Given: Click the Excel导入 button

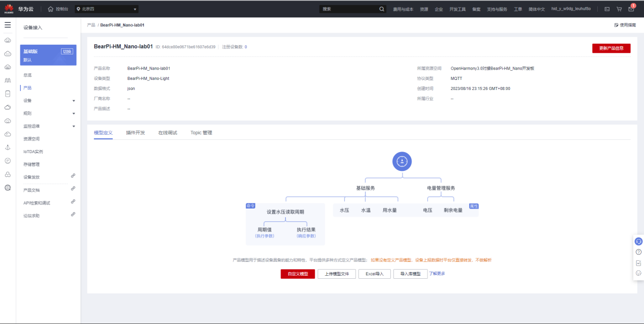Looking at the screenshot, I should point(375,274).
